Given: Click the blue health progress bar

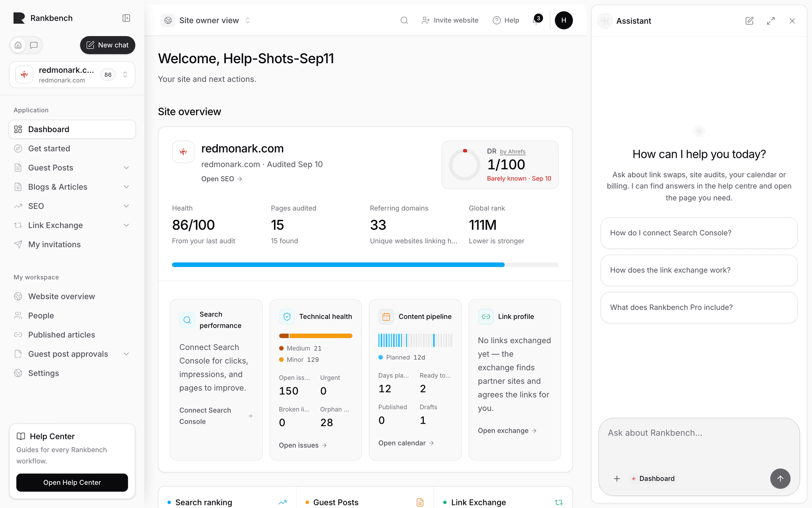Looking at the screenshot, I should (338, 265).
